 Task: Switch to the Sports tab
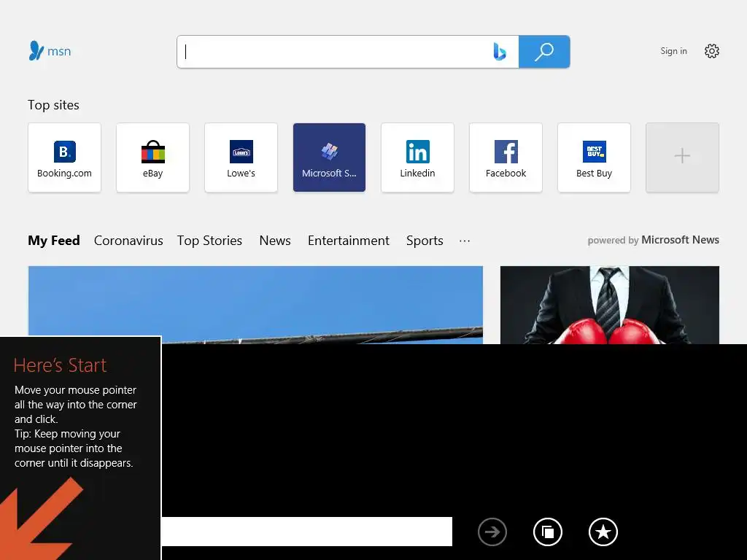tap(425, 241)
